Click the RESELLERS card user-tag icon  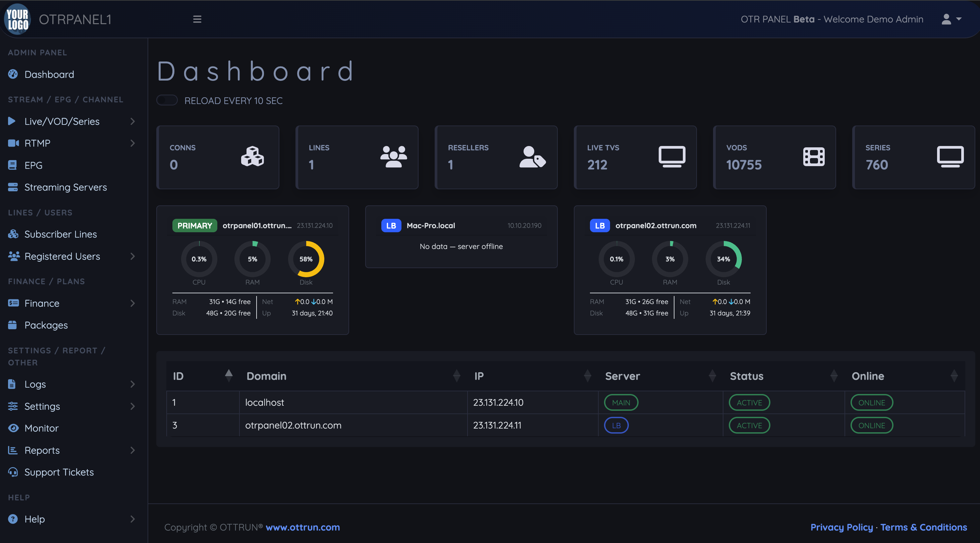[x=533, y=156]
